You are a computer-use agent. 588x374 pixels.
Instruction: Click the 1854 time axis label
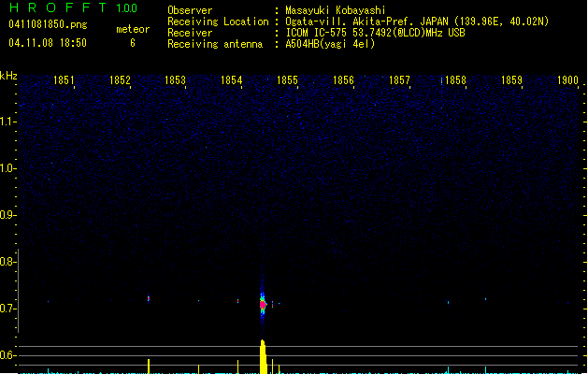point(232,80)
